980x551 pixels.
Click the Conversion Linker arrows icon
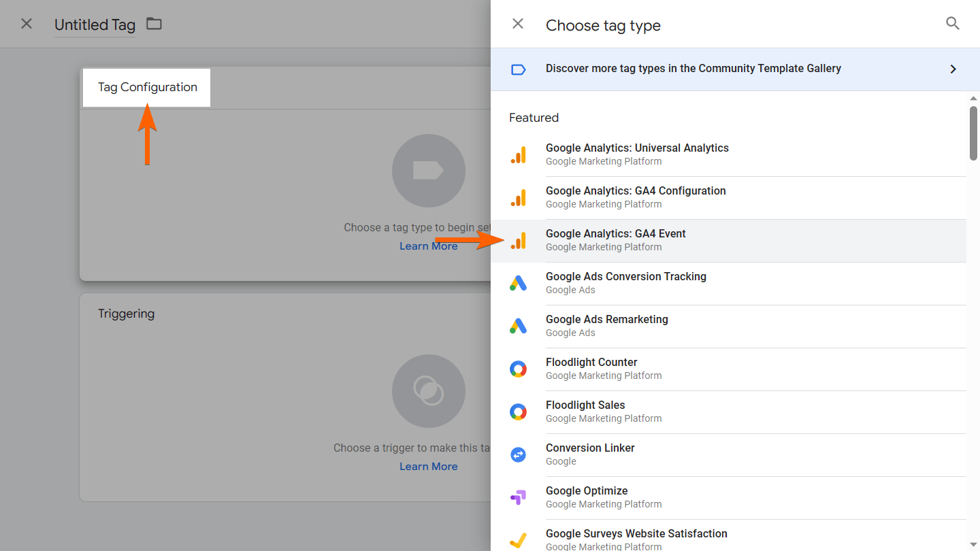(519, 455)
